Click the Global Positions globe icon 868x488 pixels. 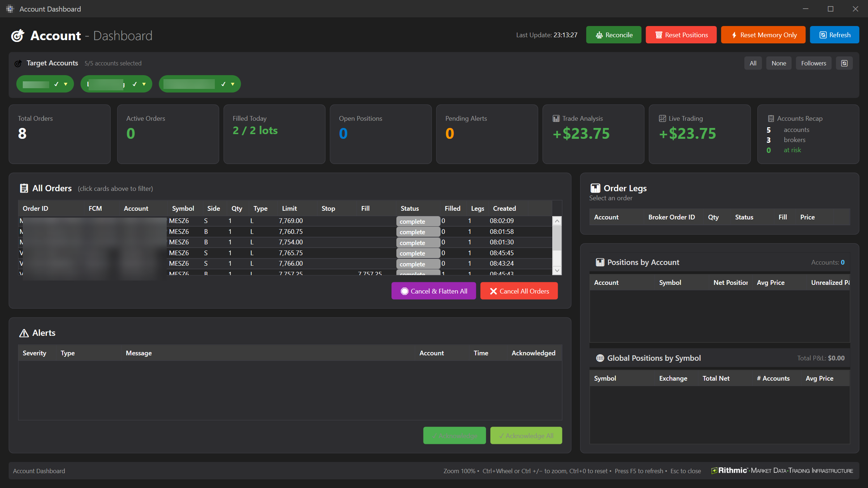point(600,358)
